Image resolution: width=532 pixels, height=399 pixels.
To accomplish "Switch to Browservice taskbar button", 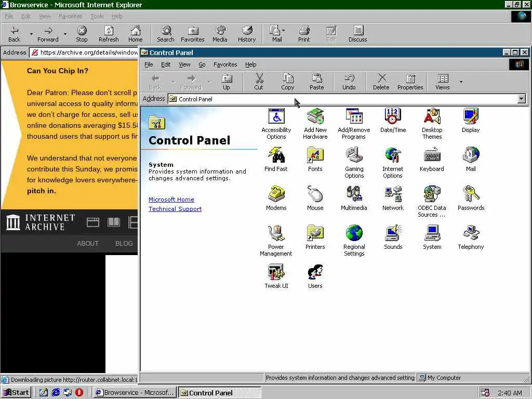I will coord(135,393).
